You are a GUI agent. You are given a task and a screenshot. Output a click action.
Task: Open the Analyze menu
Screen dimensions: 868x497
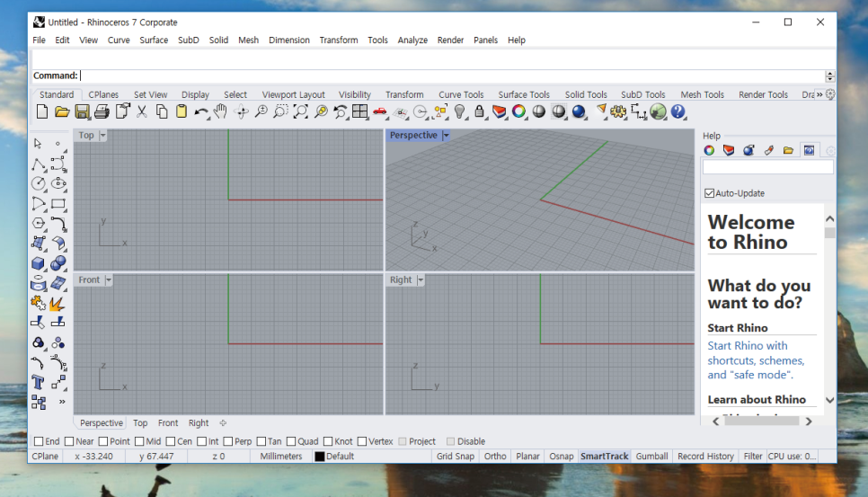(412, 40)
